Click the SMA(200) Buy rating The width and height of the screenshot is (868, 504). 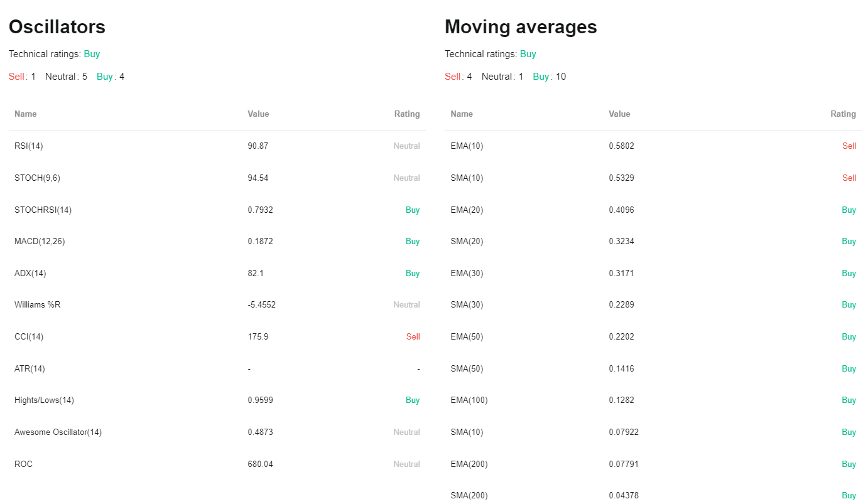point(849,496)
